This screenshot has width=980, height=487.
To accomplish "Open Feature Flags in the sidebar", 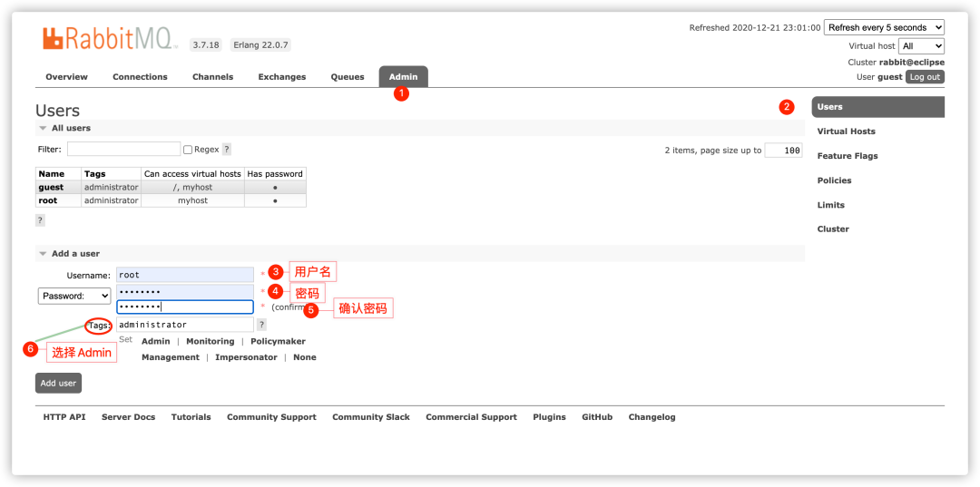I will point(848,156).
